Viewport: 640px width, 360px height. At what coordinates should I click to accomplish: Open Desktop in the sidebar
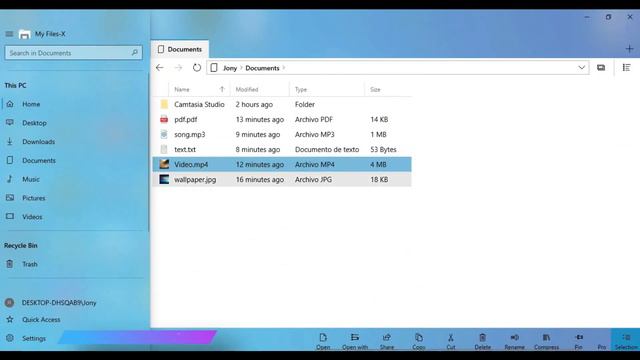[34, 123]
